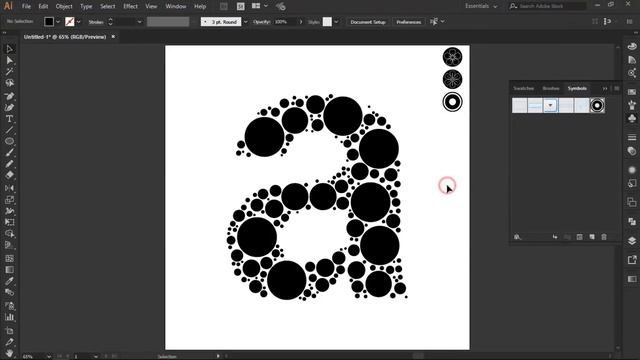Open the Layers panel icon in dock
640x360 pixels.
click(x=632, y=240)
